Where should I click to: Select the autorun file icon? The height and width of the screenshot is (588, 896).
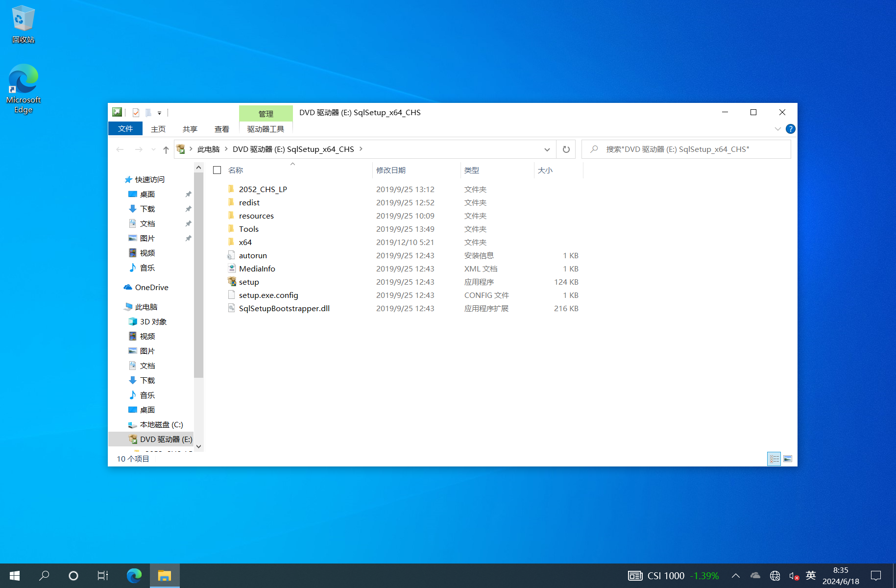pos(231,255)
